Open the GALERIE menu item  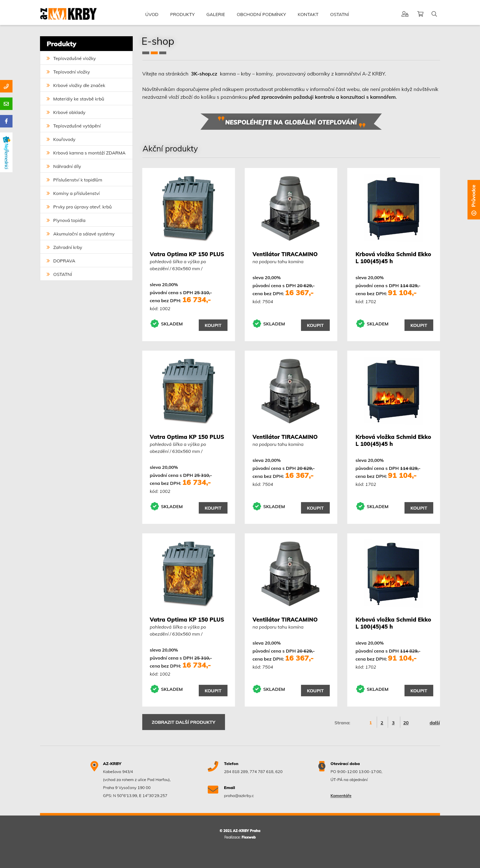(x=216, y=14)
